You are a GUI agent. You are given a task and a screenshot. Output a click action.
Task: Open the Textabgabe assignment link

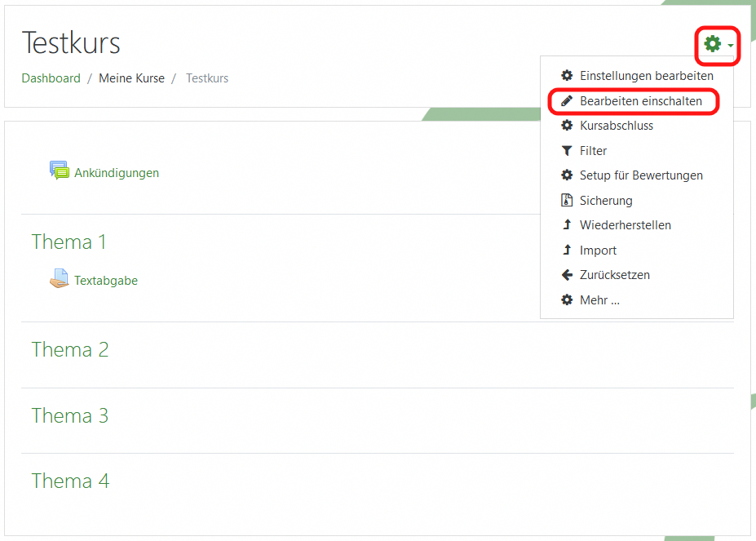pos(106,281)
